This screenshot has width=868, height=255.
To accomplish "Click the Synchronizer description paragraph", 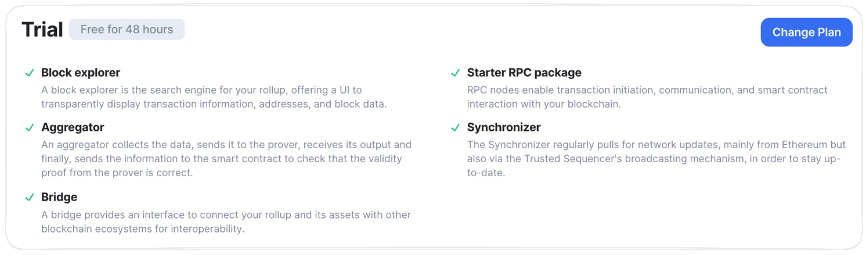I will point(656,159).
